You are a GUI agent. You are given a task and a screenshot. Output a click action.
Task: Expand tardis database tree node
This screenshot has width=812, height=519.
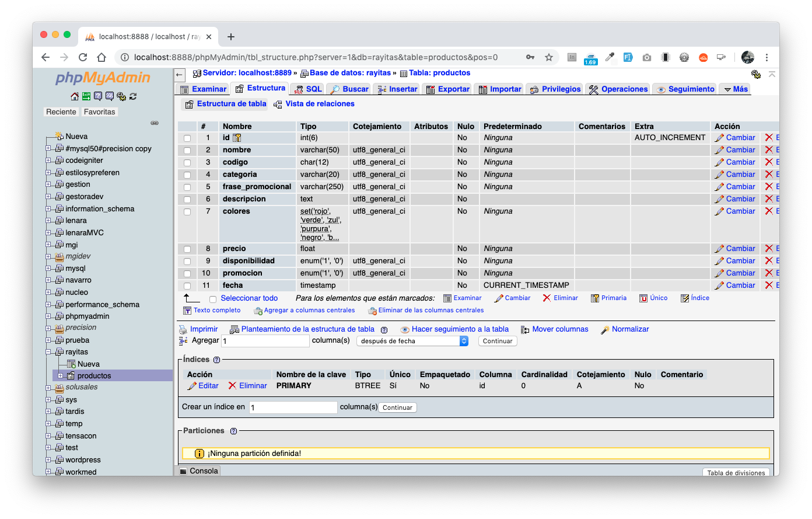pos(48,411)
